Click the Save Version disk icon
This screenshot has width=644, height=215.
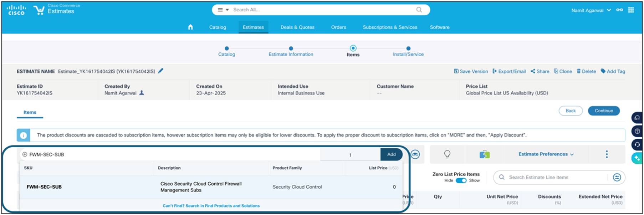click(456, 71)
